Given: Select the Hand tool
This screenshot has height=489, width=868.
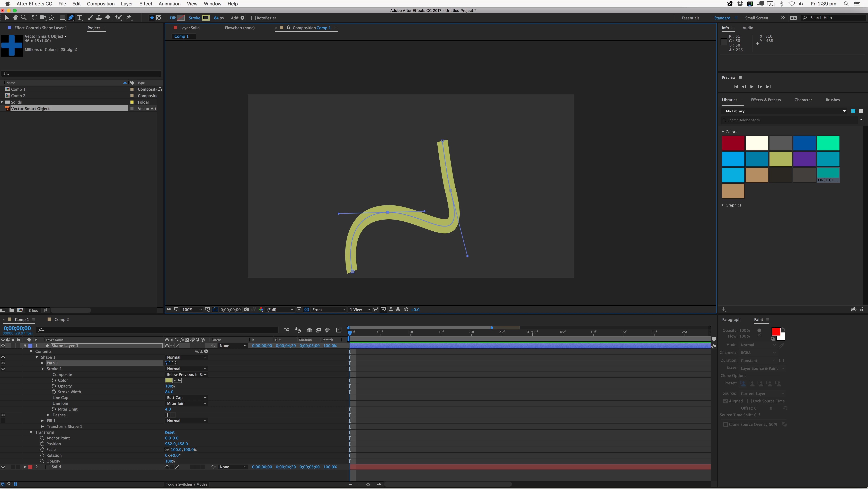Looking at the screenshot, I should pos(15,17).
